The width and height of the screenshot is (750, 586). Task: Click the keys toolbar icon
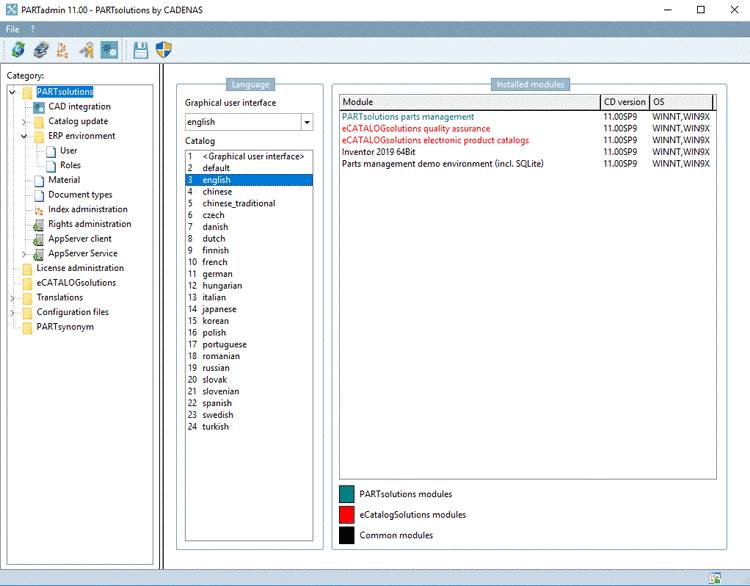click(x=86, y=50)
